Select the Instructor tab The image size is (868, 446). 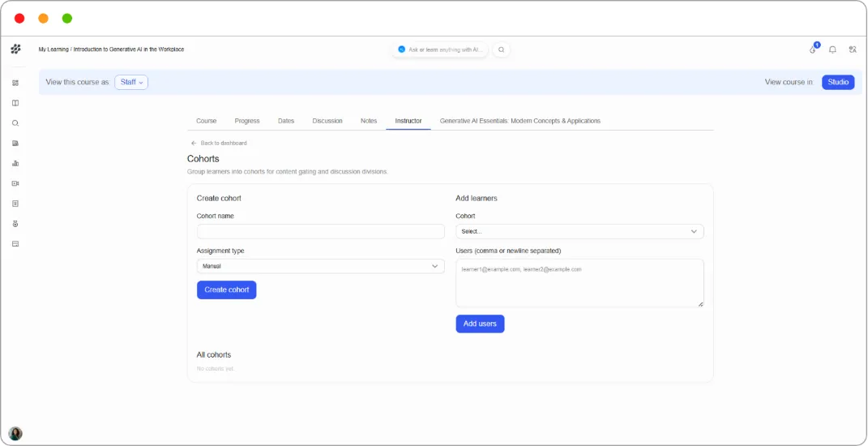pos(408,121)
